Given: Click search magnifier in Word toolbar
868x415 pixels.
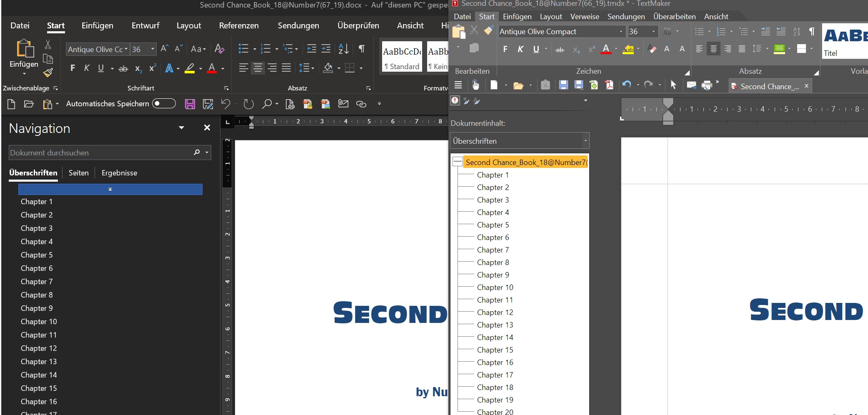Looking at the screenshot, I should [267, 104].
